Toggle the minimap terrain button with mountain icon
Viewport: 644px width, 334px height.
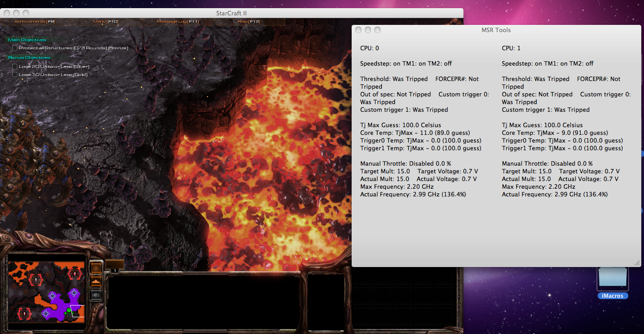tap(96, 282)
